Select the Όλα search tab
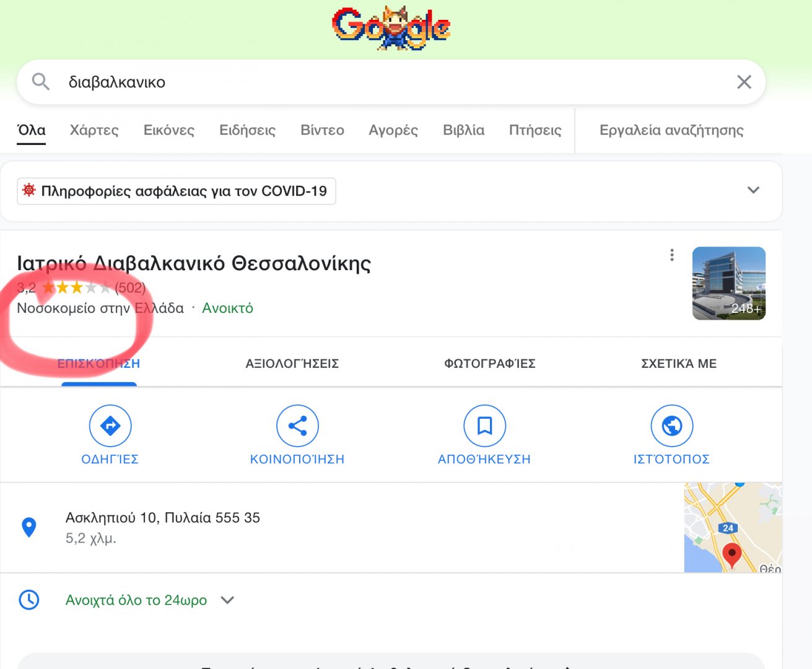812x669 pixels. (32, 130)
